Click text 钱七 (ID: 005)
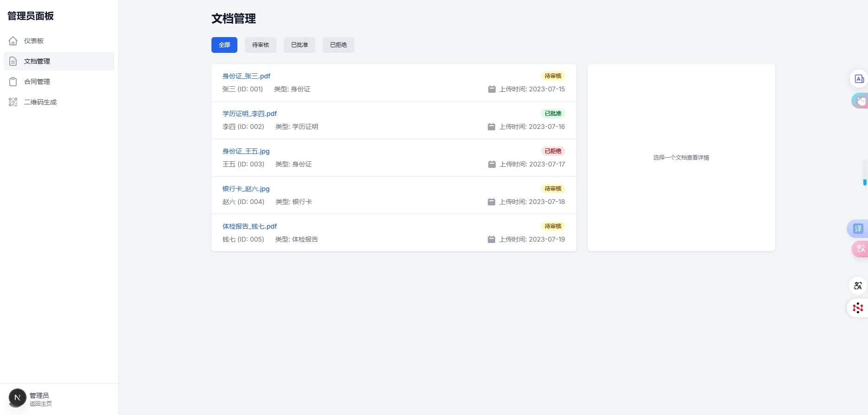The width and height of the screenshot is (868, 415). (x=243, y=239)
